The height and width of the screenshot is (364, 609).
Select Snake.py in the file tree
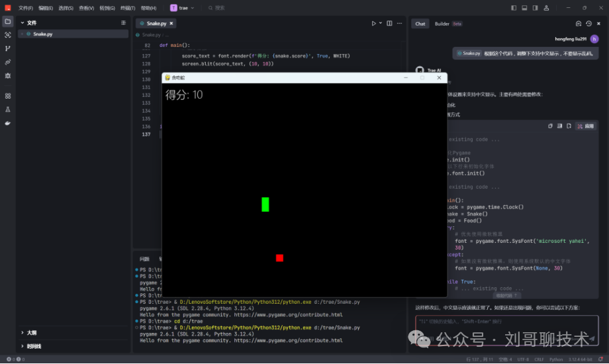(42, 34)
